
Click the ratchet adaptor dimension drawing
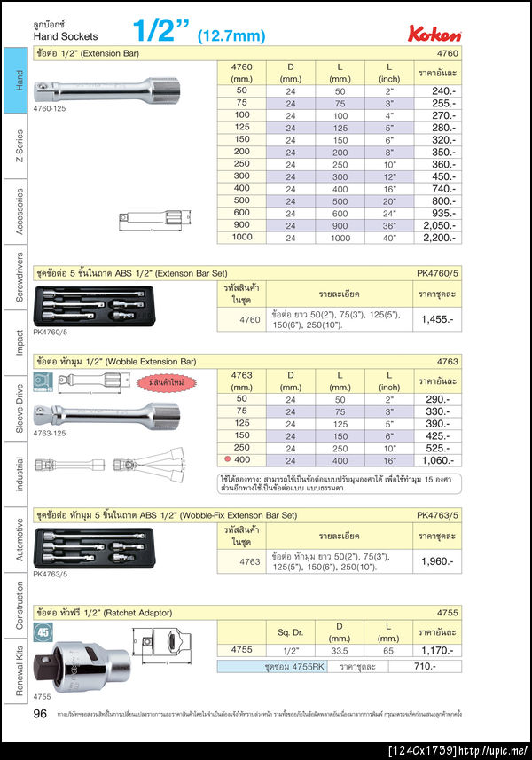(x=161, y=646)
